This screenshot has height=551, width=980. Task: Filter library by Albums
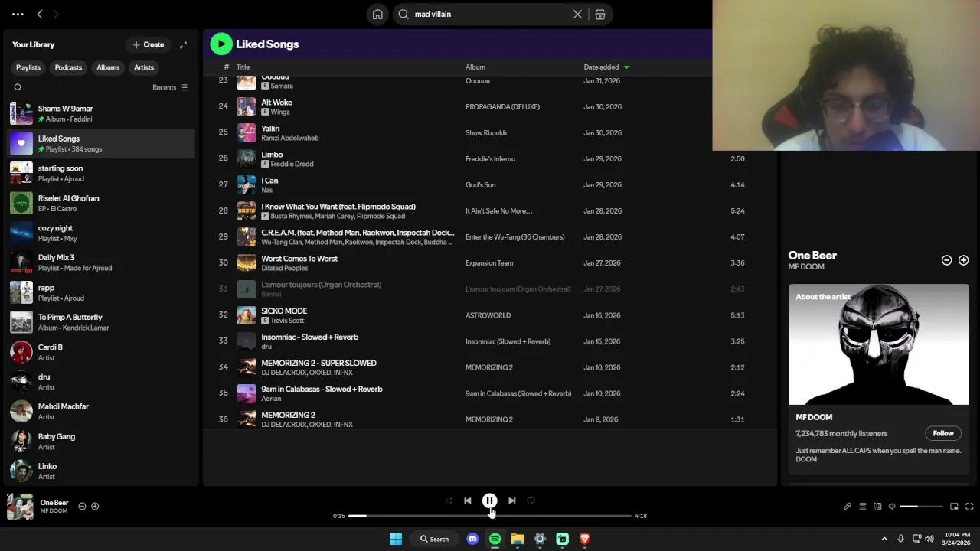pyautogui.click(x=108, y=67)
